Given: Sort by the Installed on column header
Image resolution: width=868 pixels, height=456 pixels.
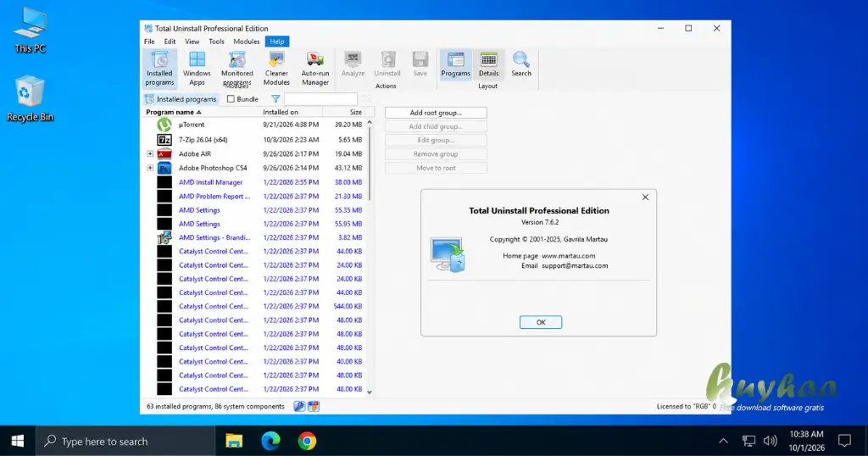Looking at the screenshot, I should [280, 113].
